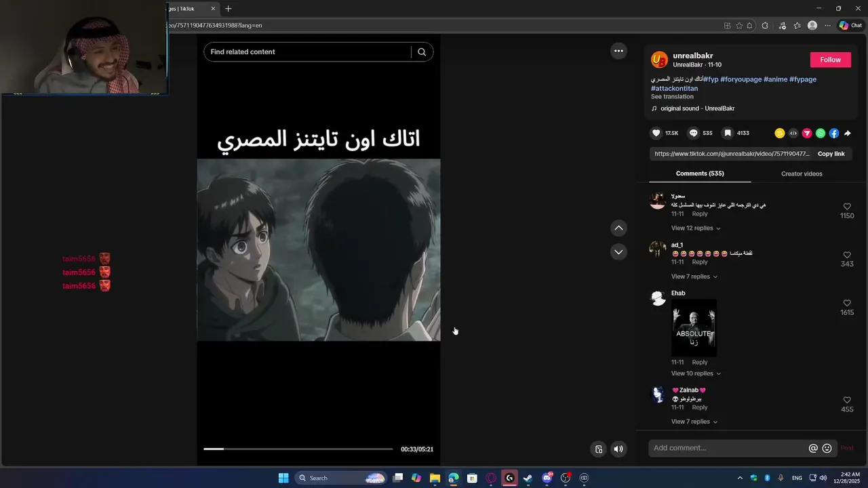Open the emoji picker in comment box
This screenshot has width=868, height=488.
(x=827, y=448)
